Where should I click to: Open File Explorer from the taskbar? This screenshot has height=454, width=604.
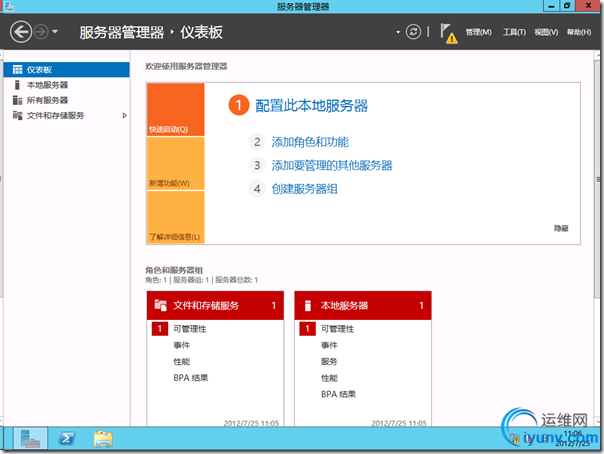[x=103, y=439]
